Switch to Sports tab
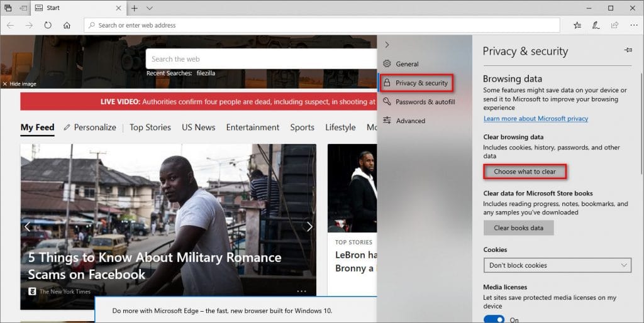644x323 pixels. click(302, 127)
